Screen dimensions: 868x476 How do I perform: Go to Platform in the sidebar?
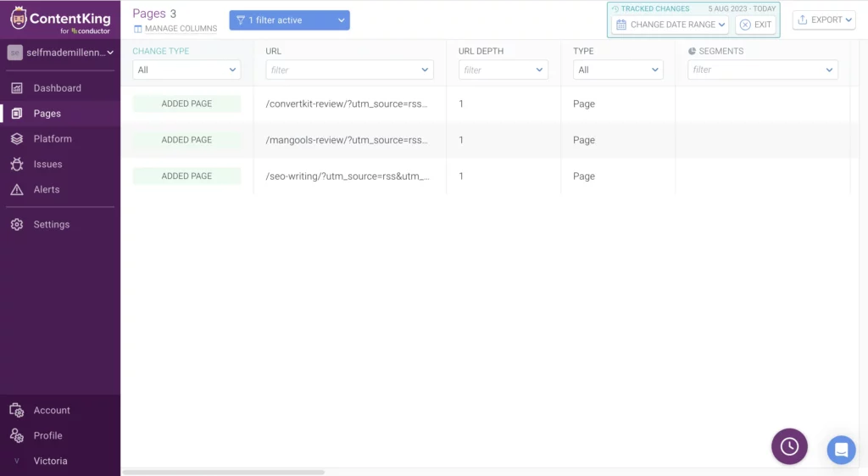[x=53, y=138]
